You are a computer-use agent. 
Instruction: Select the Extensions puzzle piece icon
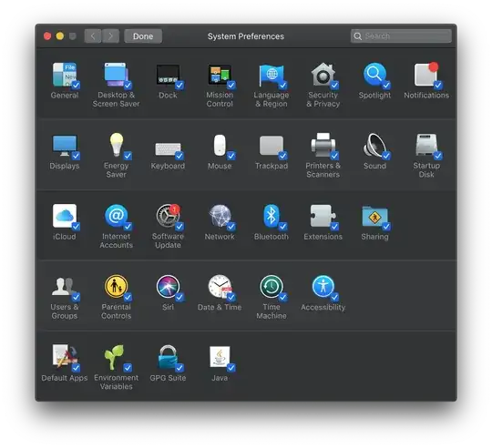pos(323,216)
